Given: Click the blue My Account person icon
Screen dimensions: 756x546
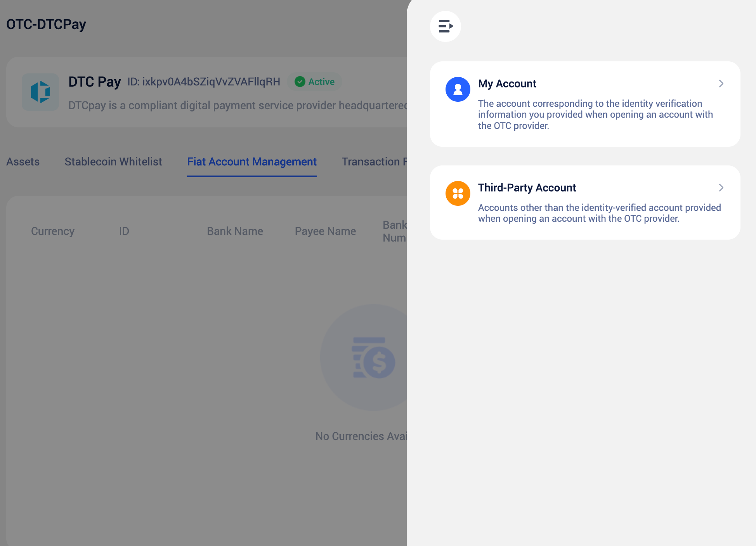Looking at the screenshot, I should (x=458, y=89).
